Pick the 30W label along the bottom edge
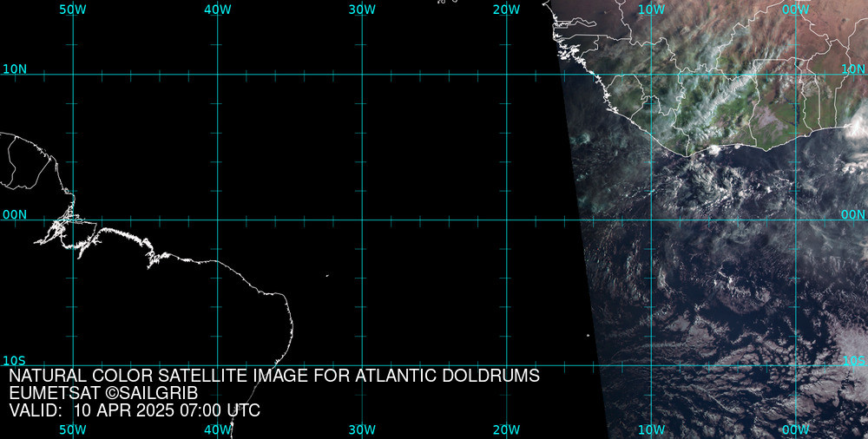The height and width of the screenshot is (439, 868). (362, 430)
